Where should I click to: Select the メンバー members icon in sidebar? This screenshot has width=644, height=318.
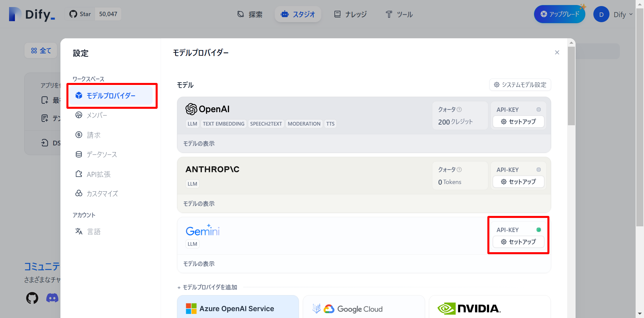click(79, 115)
